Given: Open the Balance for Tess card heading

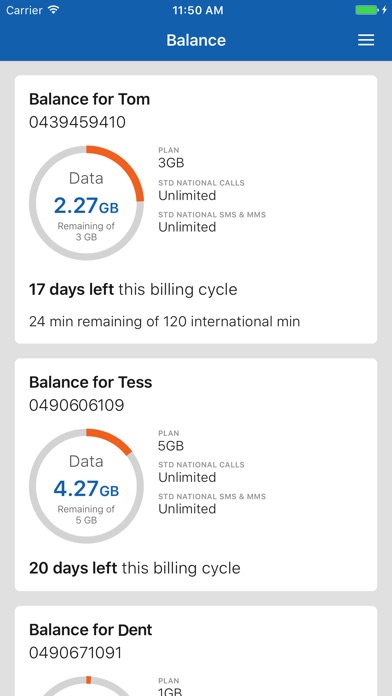Looking at the screenshot, I should pos(91,382).
